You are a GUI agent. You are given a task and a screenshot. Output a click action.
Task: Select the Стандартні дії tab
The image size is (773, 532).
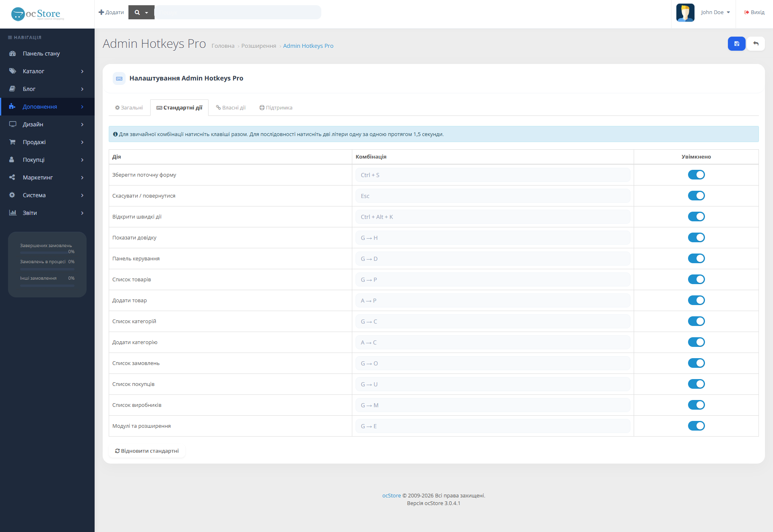point(179,107)
